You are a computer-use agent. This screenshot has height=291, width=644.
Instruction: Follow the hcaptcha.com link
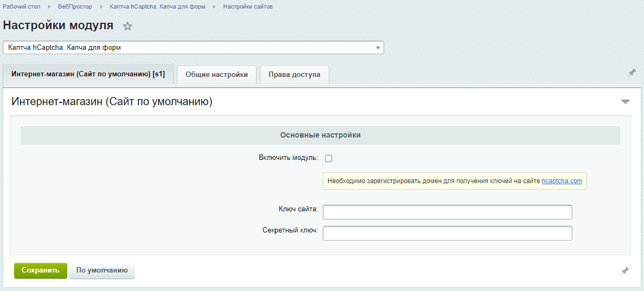pos(562,181)
